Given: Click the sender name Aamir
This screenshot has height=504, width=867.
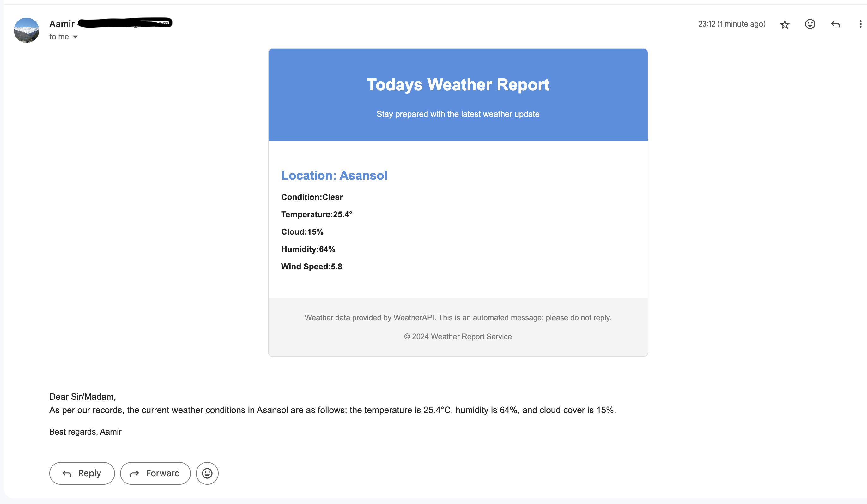Looking at the screenshot, I should (62, 24).
